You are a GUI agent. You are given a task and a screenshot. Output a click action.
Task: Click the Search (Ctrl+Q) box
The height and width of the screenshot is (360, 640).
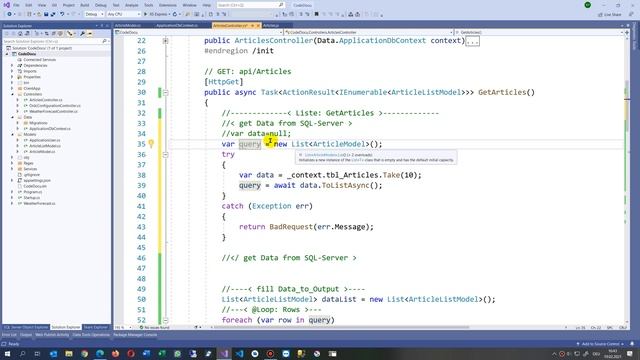(250, 5)
